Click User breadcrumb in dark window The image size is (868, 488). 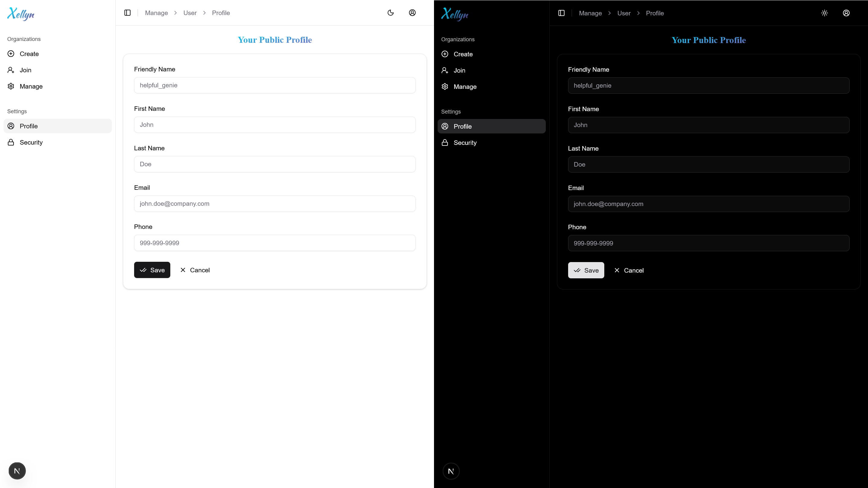coord(624,13)
